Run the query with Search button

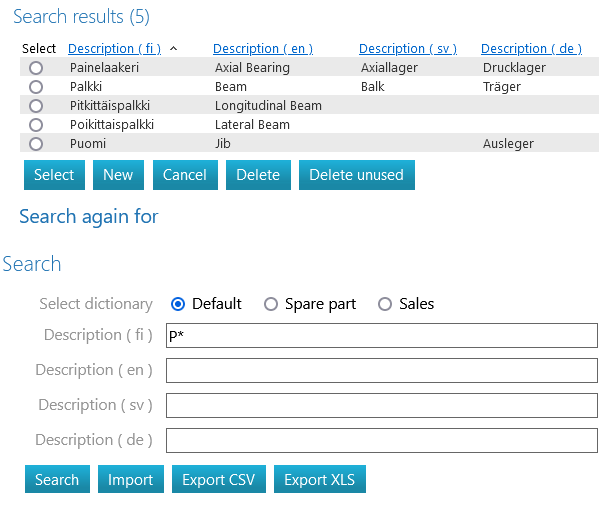(x=57, y=480)
